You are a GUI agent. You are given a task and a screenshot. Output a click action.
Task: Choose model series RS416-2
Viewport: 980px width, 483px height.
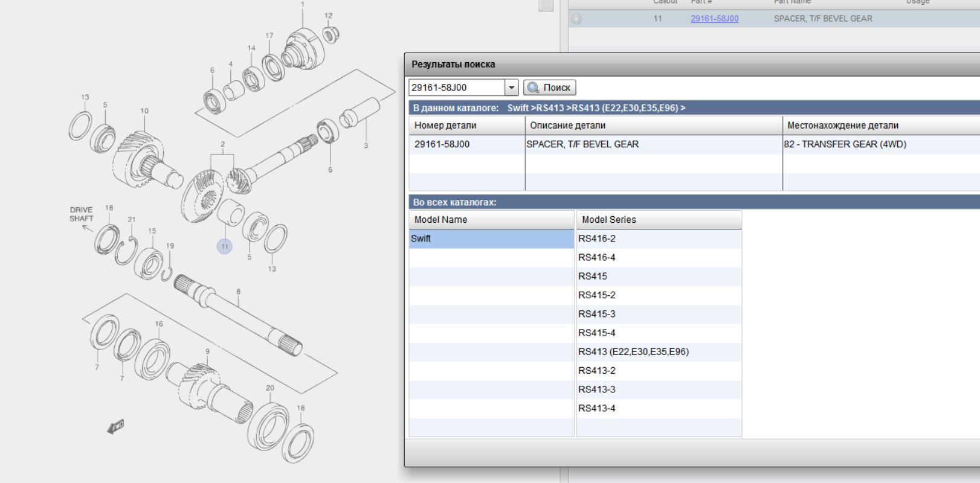coord(658,238)
